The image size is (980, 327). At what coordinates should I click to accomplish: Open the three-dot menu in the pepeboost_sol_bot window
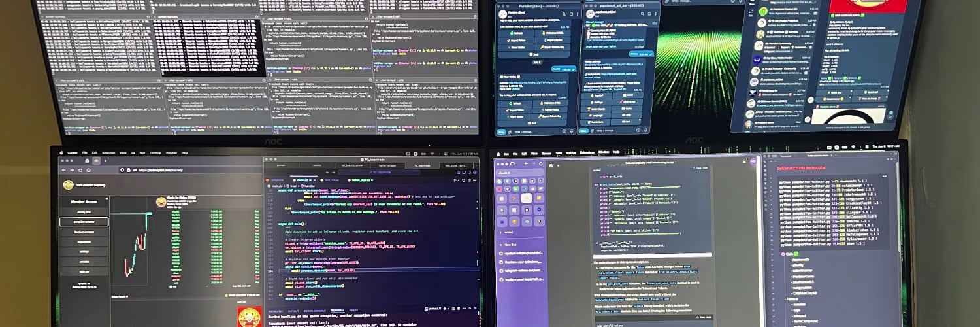pos(655,14)
